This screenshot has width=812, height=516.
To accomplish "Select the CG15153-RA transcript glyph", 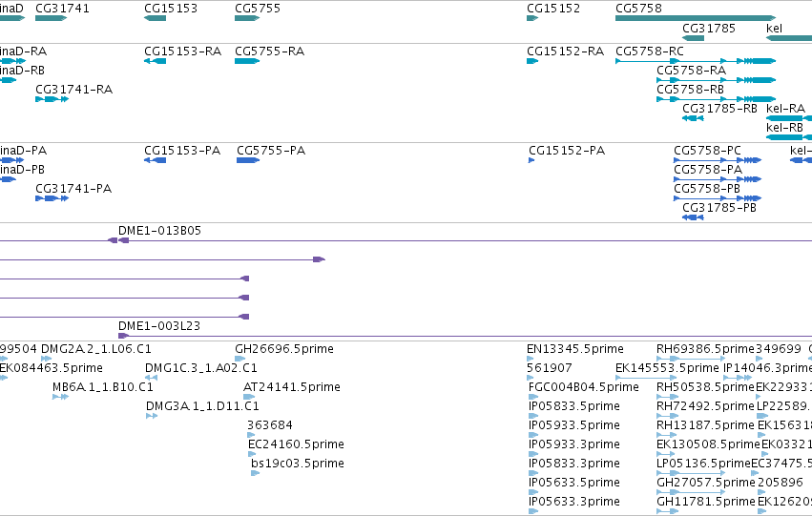I will coord(155,61).
